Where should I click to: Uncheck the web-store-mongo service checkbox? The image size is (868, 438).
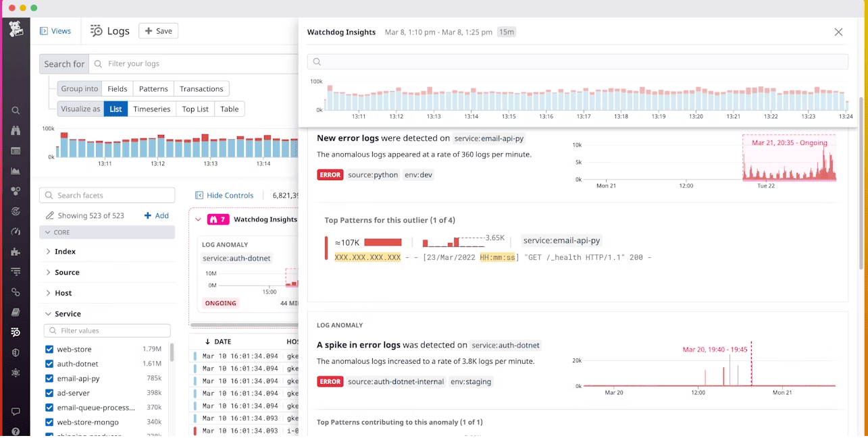coord(49,422)
